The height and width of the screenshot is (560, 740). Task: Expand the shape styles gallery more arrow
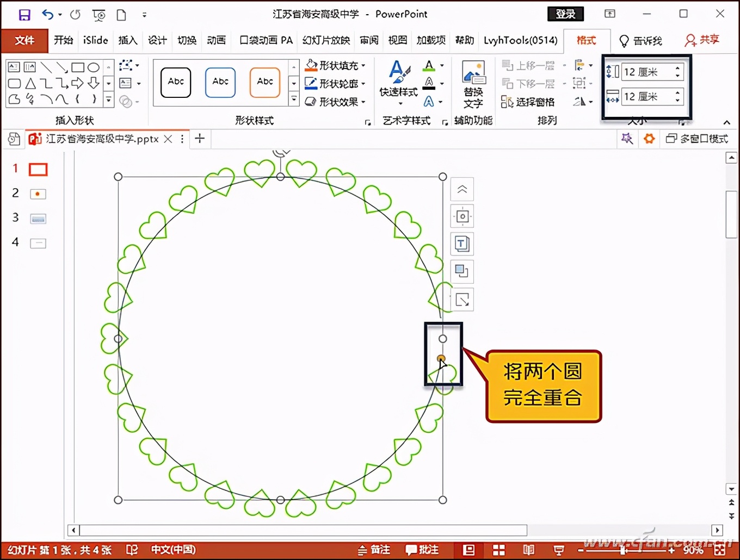click(x=294, y=99)
